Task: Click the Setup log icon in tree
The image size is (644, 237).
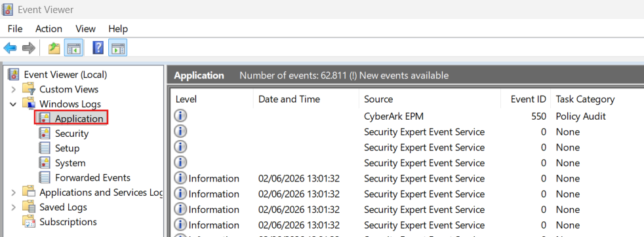Action: click(x=45, y=148)
